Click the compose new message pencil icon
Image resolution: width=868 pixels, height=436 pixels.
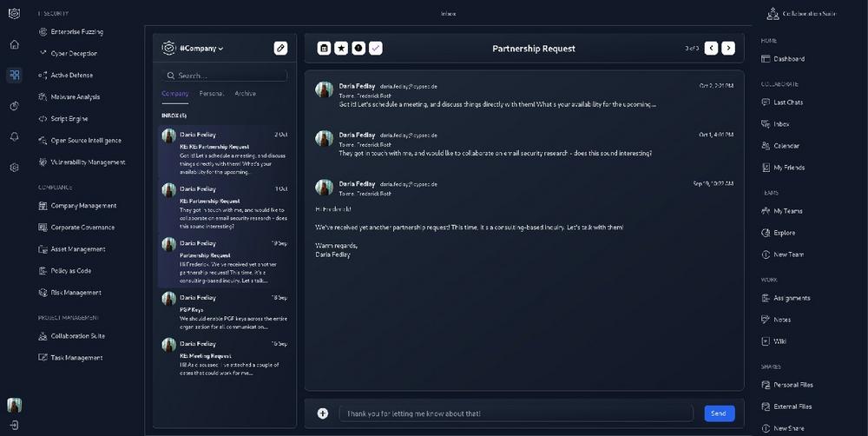tap(280, 49)
